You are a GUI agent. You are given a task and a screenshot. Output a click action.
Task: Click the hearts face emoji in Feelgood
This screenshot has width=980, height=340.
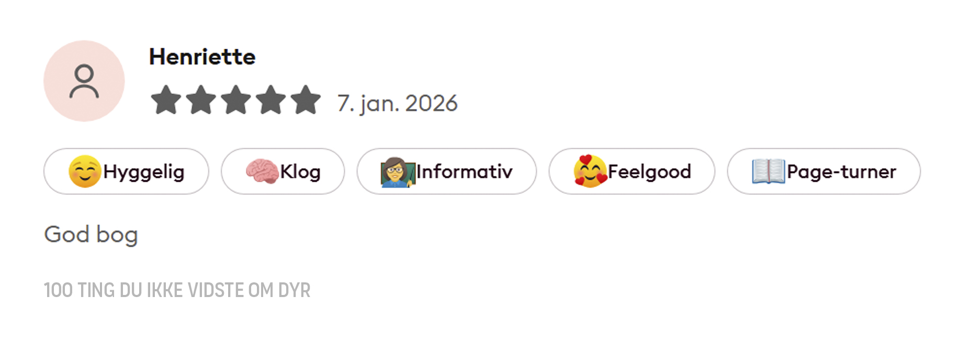click(x=590, y=171)
